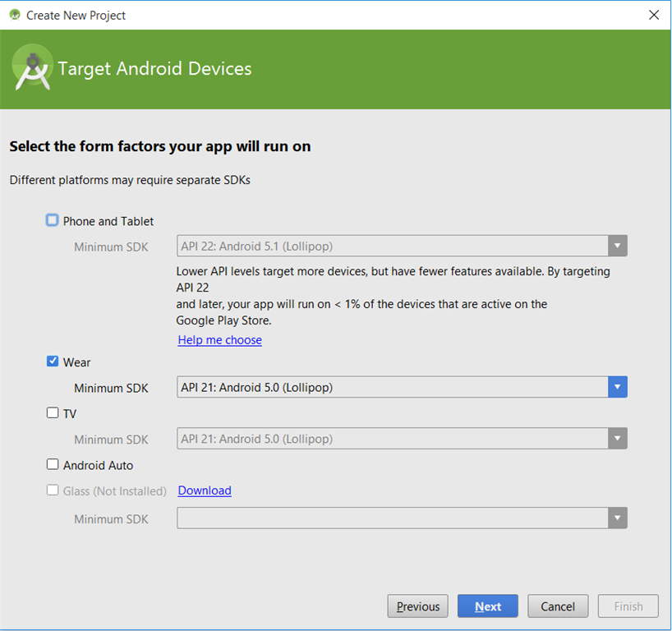Expand the Phone and Tablet SDK dropdown arrow
Viewport: 672px width, 631px height.
pos(618,246)
